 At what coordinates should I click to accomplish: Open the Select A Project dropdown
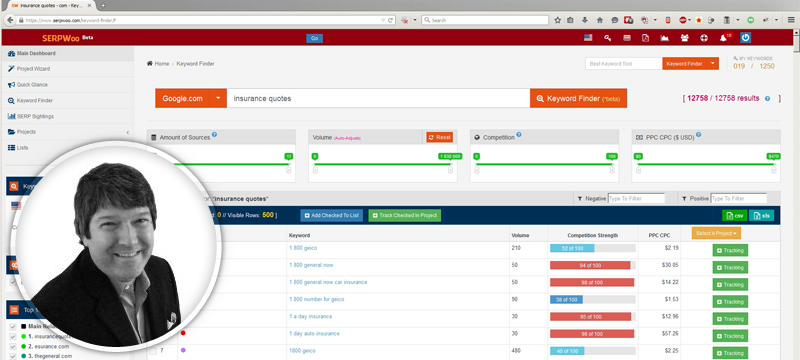point(716,234)
